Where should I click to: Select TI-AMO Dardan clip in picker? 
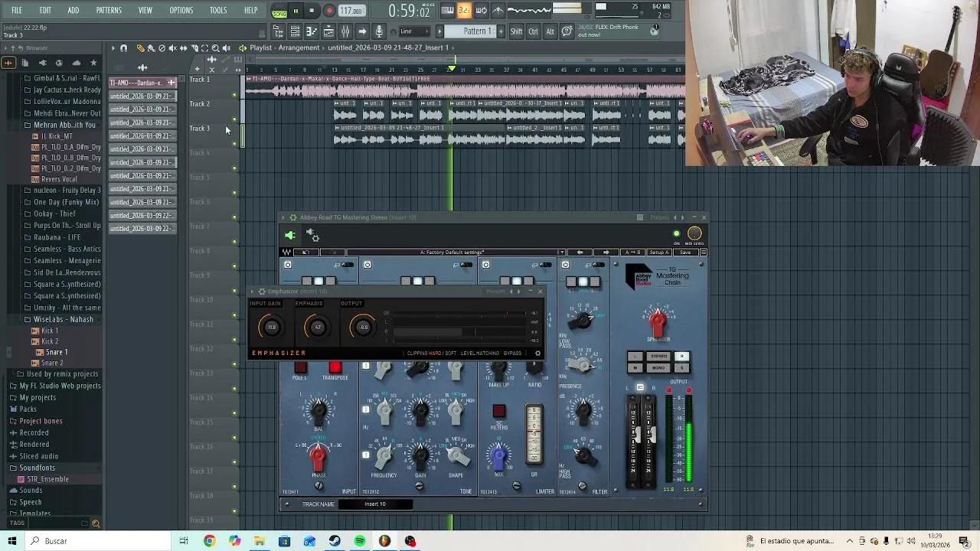click(x=142, y=83)
